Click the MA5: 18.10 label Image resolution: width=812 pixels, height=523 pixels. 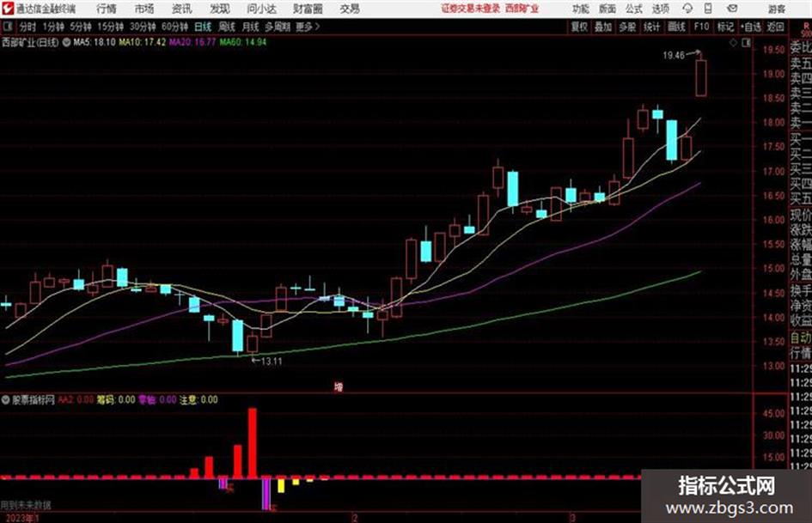click(95, 42)
